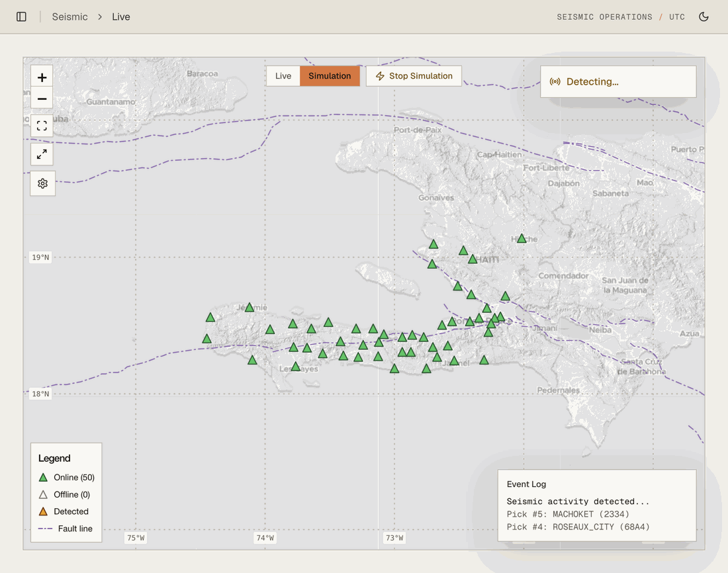Select station triangle near Hinche
728x573 pixels.
point(522,239)
